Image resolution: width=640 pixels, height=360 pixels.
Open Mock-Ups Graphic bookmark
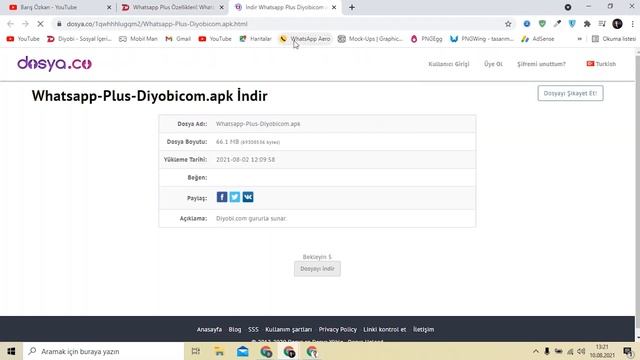(370, 39)
